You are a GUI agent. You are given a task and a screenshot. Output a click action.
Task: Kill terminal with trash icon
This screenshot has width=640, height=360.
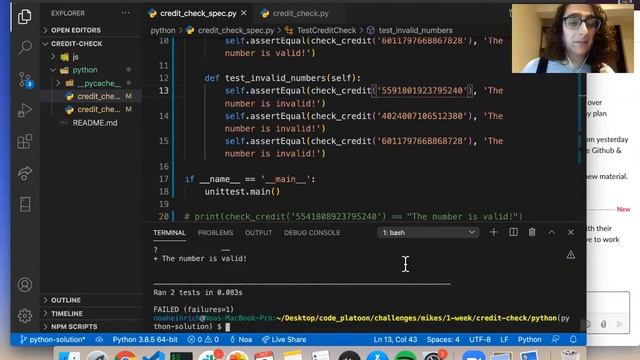[532, 232]
